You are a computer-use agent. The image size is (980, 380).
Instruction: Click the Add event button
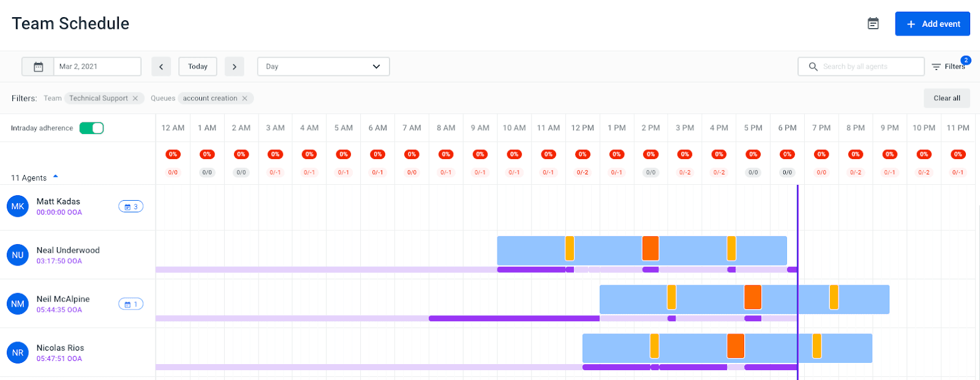point(932,24)
